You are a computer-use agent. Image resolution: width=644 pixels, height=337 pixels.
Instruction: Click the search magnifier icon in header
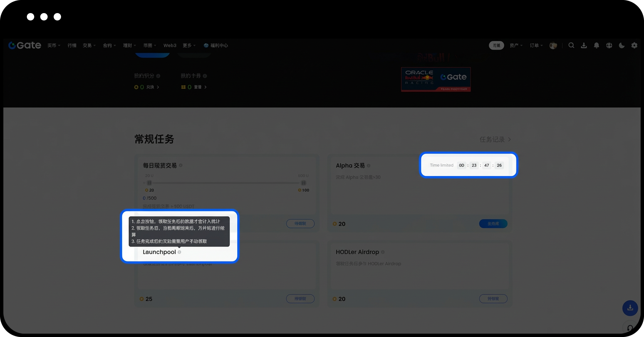[571, 45]
